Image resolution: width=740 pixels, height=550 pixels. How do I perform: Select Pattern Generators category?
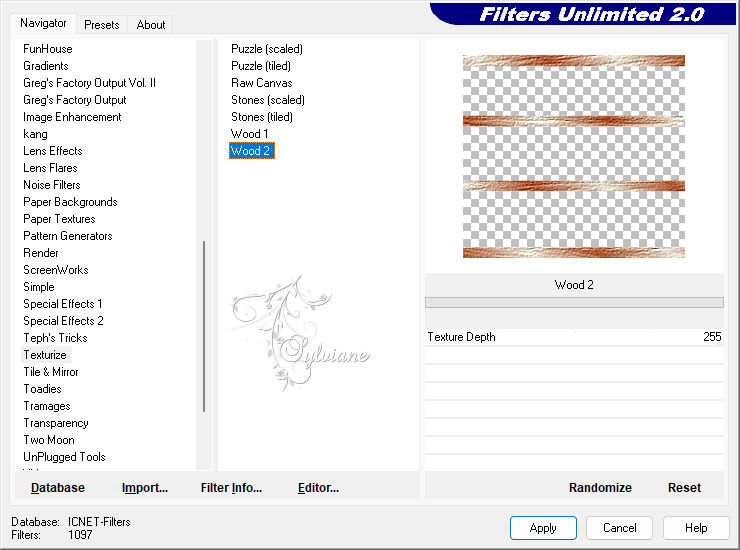click(67, 236)
